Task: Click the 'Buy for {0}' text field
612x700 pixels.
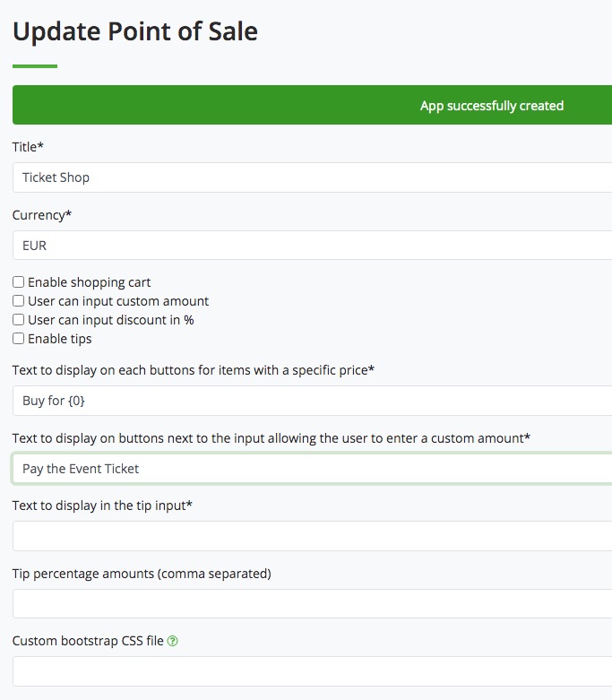Action: coord(312,401)
